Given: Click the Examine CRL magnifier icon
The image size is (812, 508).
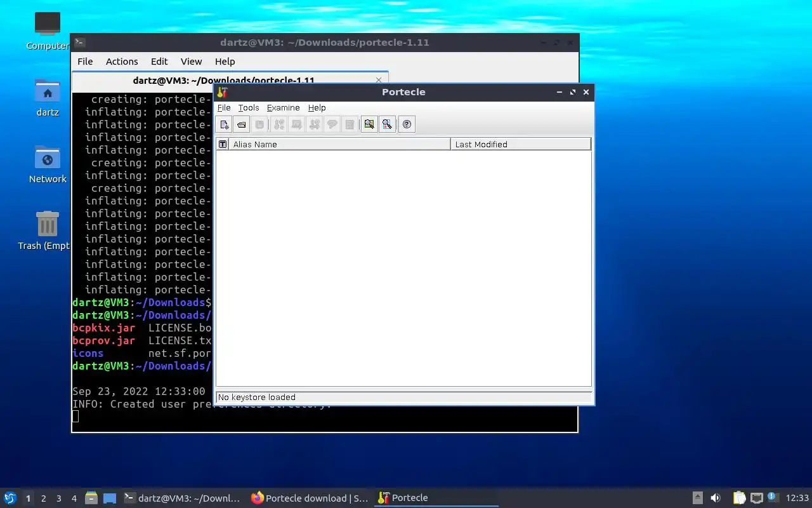Looking at the screenshot, I should [x=387, y=124].
